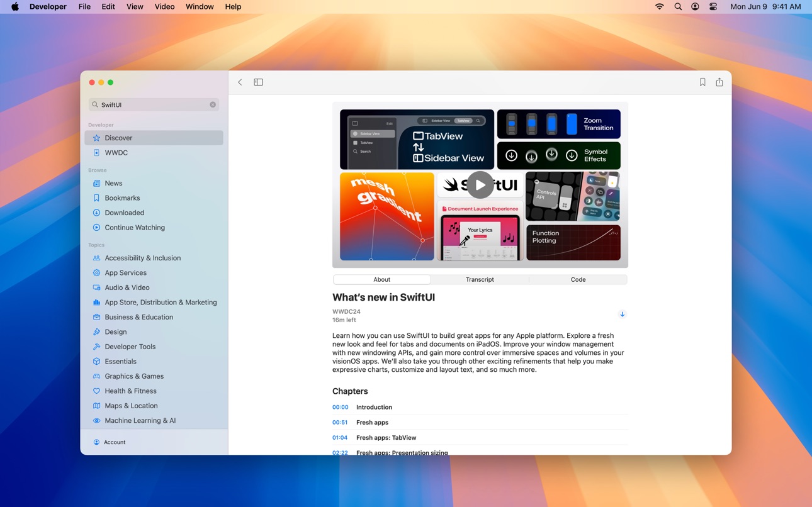The height and width of the screenshot is (507, 812).
Task: Jump to the 00:51 chapter timestamp
Action: pyautogui.click(x=340, y=422)
